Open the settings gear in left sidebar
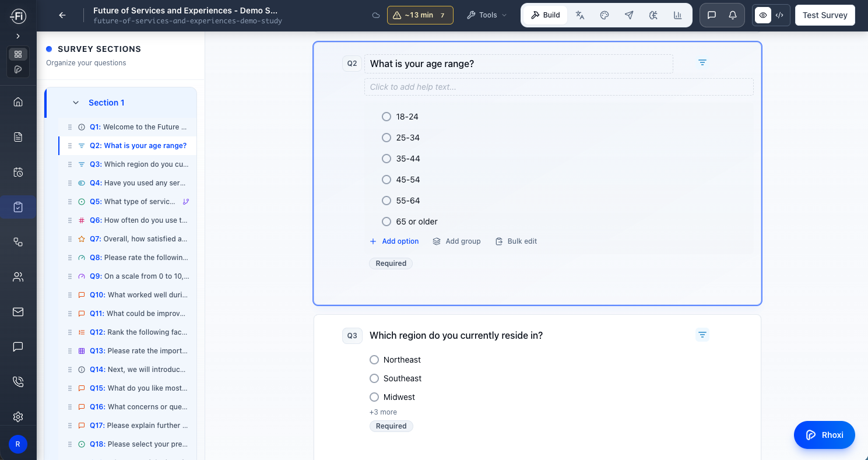Screen dimensions: 868x460 pyautogui.click(x=18, y=417)
